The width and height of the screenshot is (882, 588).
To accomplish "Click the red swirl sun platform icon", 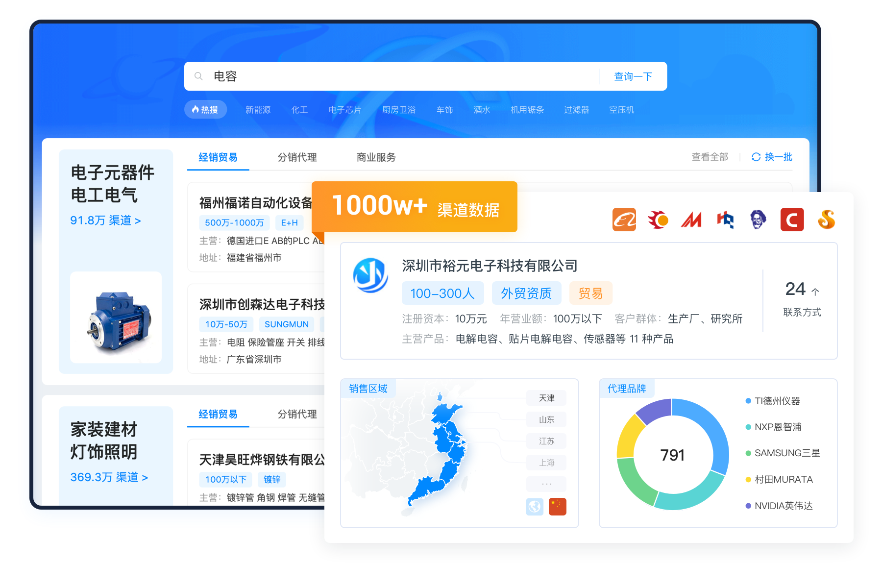I will coord(658,220).
